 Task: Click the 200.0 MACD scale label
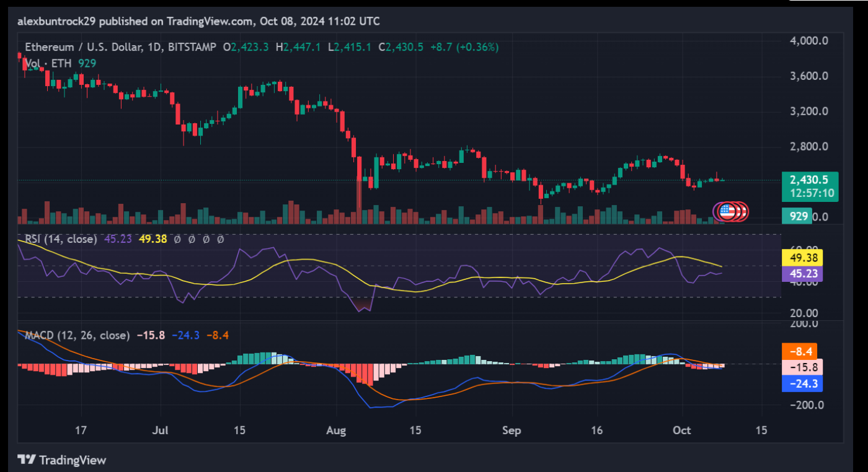point(803,323)
